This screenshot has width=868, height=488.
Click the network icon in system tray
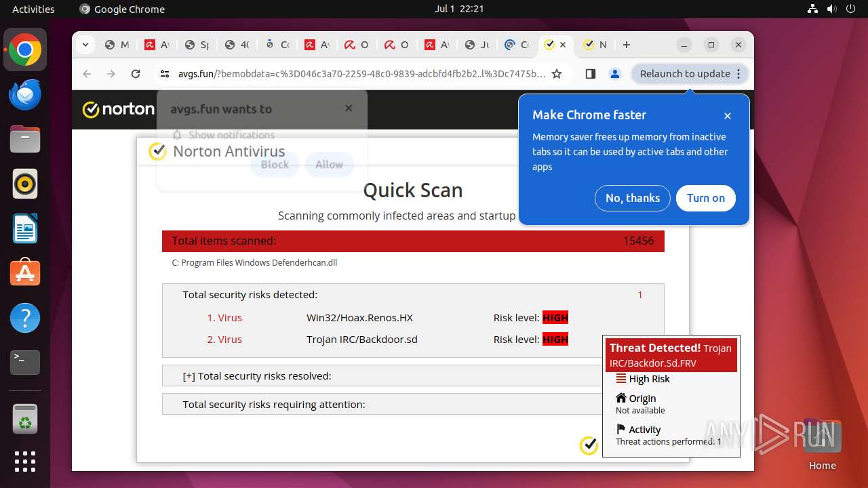pos(813,9)
